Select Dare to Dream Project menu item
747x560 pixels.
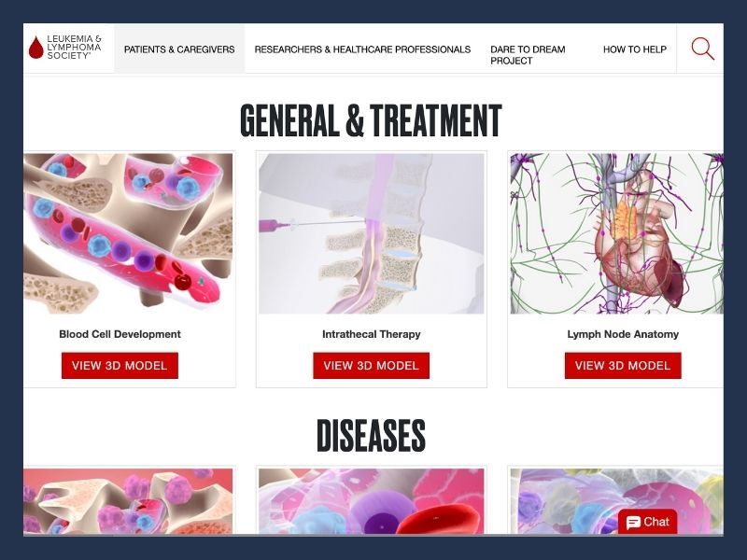(528, 55)
